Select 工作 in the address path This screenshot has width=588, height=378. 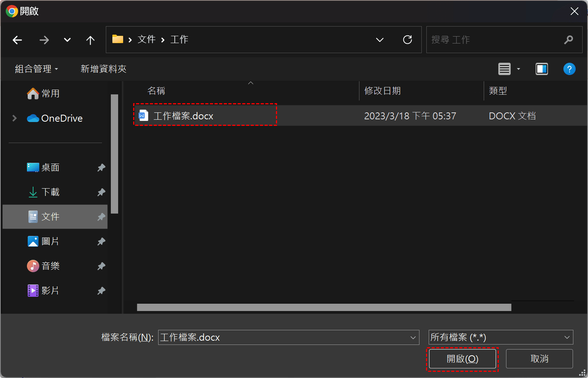pos(179,39)
